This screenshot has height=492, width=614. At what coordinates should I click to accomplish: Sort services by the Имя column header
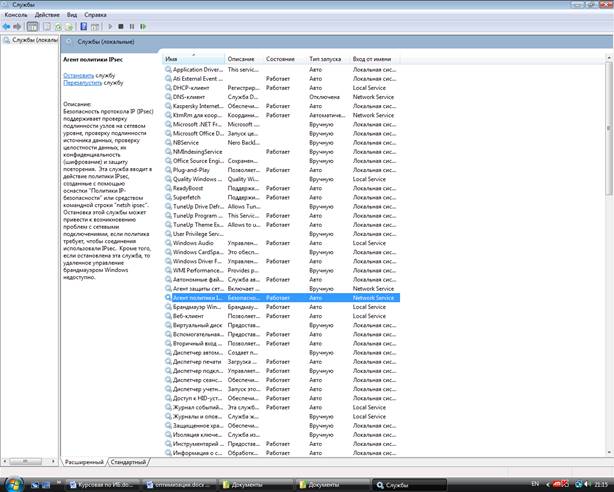pos(192,59)
